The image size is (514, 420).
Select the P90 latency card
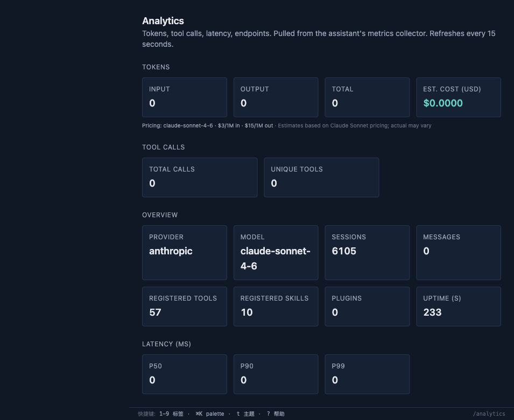coord(276,374)
